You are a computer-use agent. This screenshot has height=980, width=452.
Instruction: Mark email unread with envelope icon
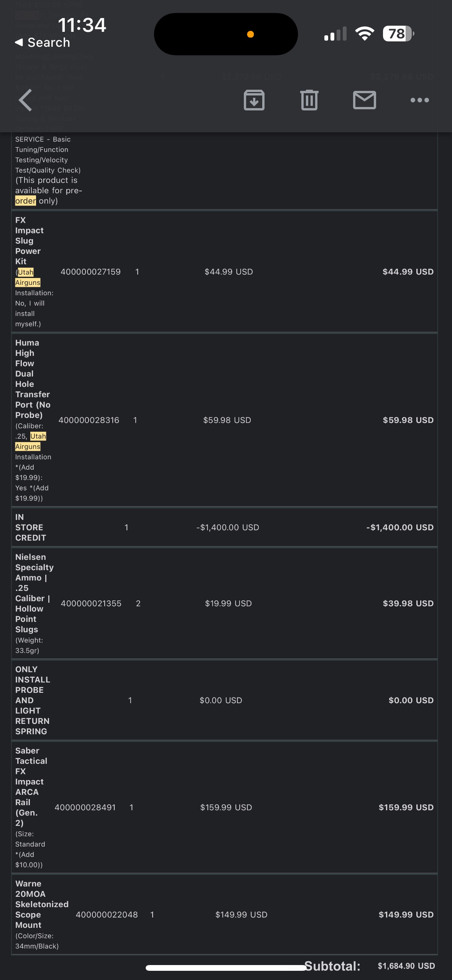pyautogui.click(x=364, y=100)
